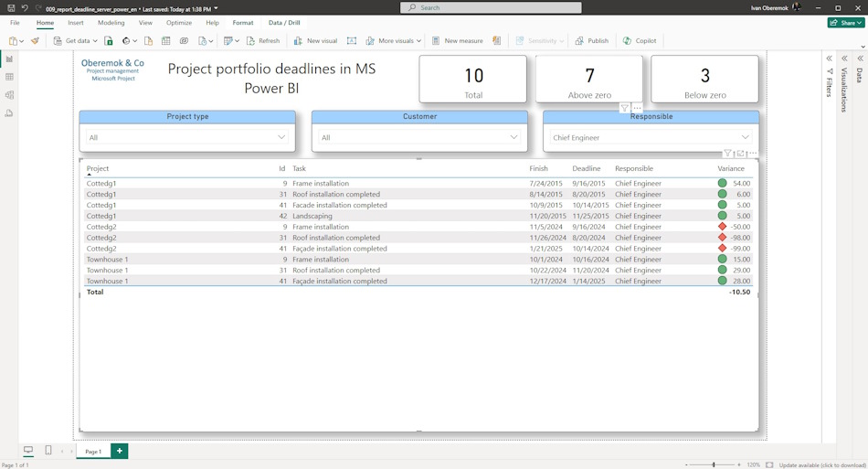868x469 pixels.
Task: Open DAX query view in left sidebar
Action: coord(9,113)
